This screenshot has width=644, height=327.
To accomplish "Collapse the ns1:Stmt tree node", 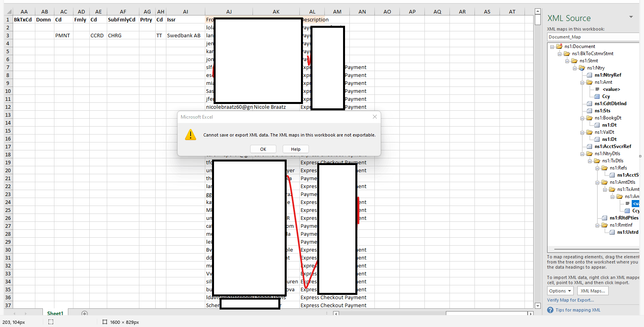I will click(x=567, y=61).
